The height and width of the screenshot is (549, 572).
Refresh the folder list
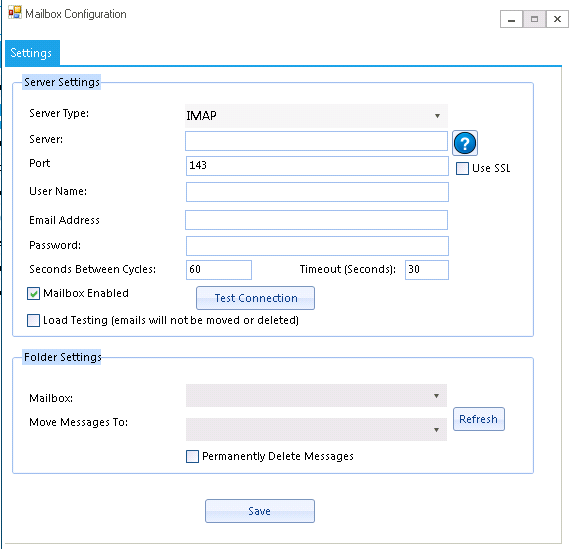(479, 419)
